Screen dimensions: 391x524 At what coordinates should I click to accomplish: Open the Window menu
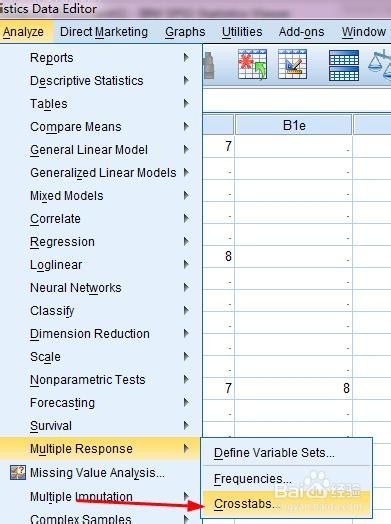pos(364,32)
